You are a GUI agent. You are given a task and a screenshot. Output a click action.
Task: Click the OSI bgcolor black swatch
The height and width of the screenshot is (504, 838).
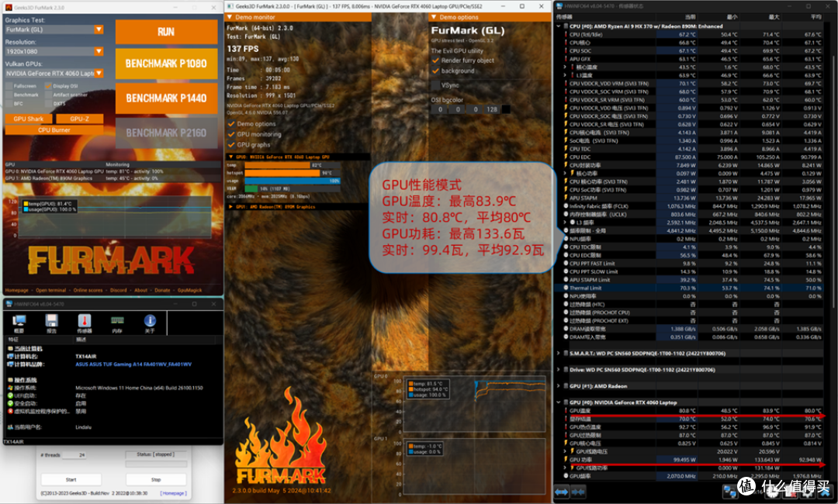tap(506, 109)
